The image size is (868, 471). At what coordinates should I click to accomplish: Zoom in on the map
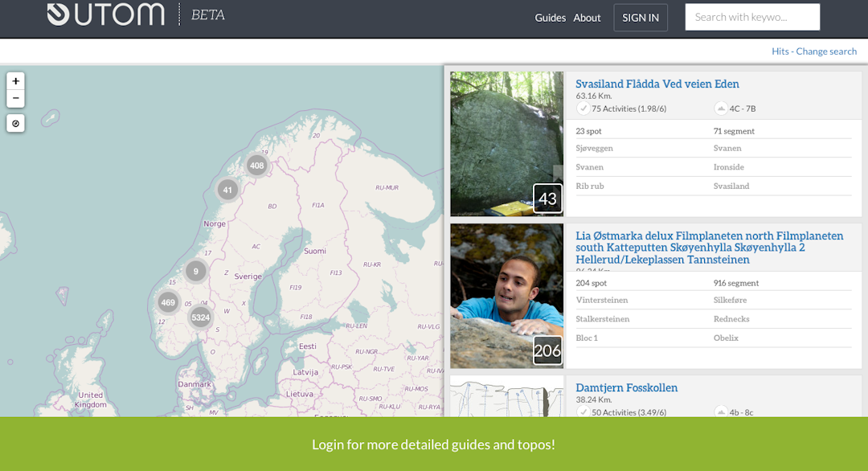pyautogui.click(x=15, y=81)
